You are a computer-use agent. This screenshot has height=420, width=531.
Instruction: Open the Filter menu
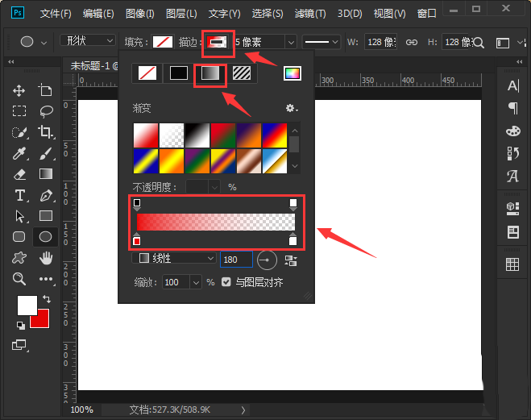310,14
